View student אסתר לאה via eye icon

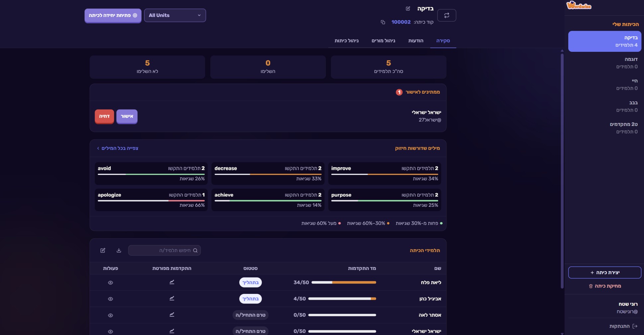tap(111, 315)
